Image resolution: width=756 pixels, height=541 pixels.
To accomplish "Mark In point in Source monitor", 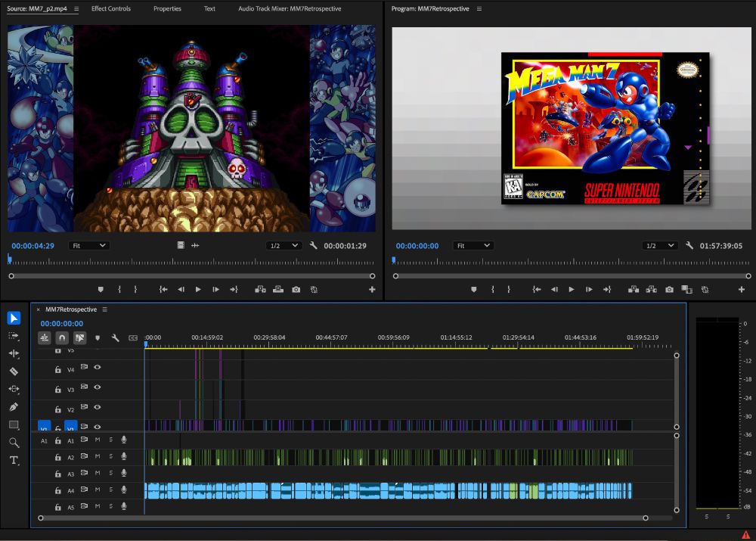I will (x=119, y=290).
